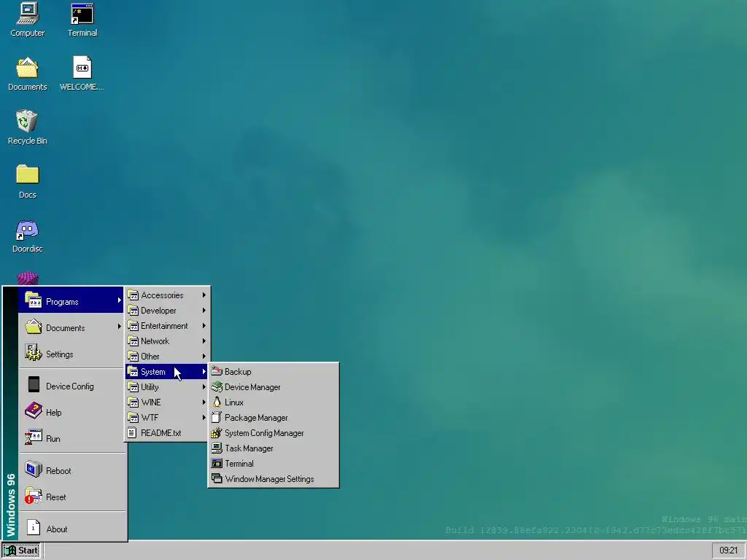Click the Linux penguin icon
The height and width of the screenshot is (560, 747).
click(217, 402)
